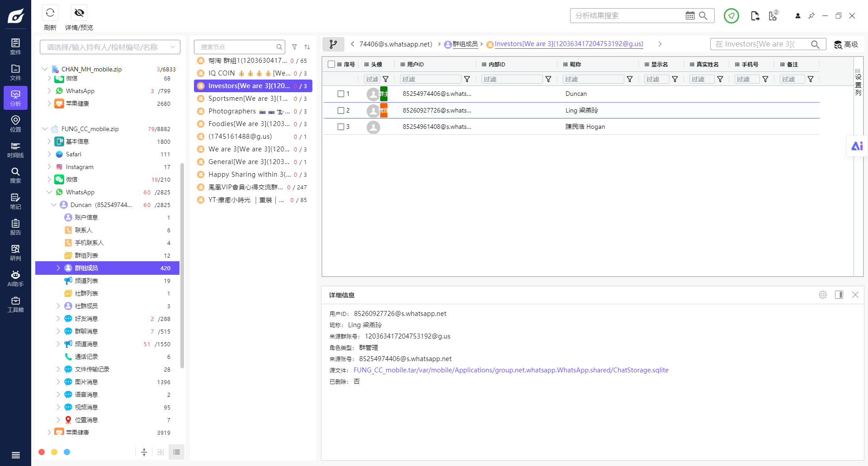Screen dimensions: 868x466
Task: Open the 工具箱 toolbox sidebar icon
Action: 15,304
